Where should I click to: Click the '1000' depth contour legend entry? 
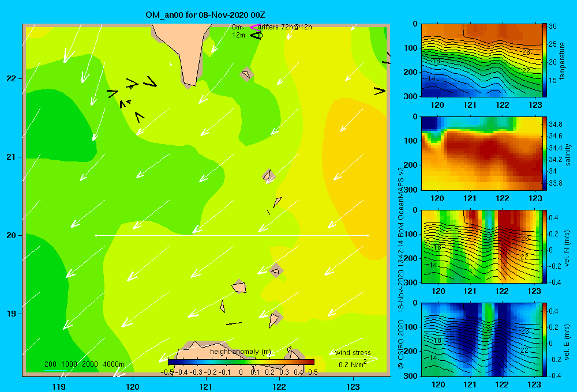pos(69,364)
